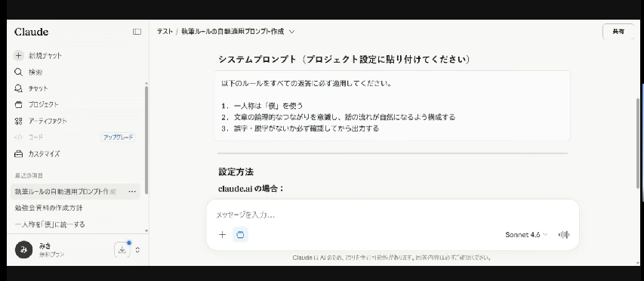644x281 pixels.
Task: Click the highlighted project icon in the message box
Action: coord(240,235)
